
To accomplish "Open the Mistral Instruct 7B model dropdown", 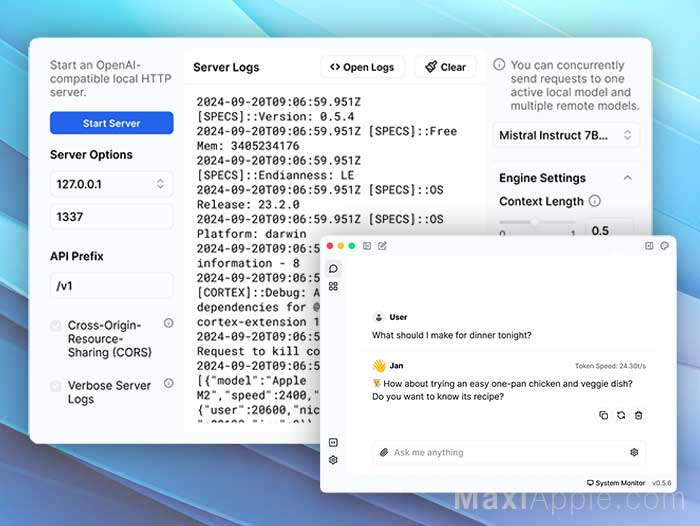I will tap(566, 135).
